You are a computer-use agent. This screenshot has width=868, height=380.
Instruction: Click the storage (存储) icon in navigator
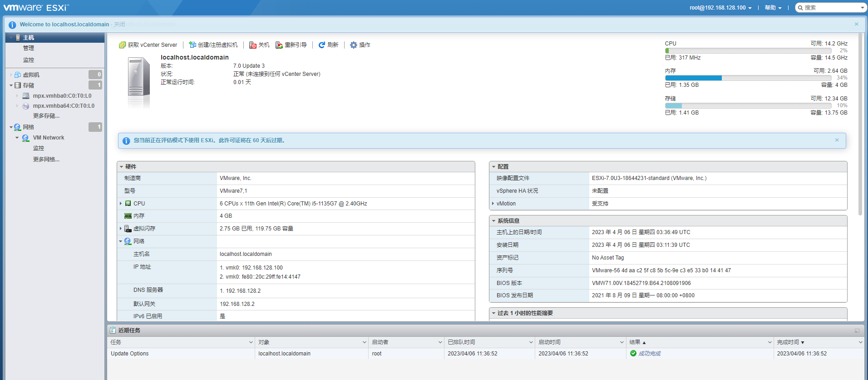click(18, 85)
